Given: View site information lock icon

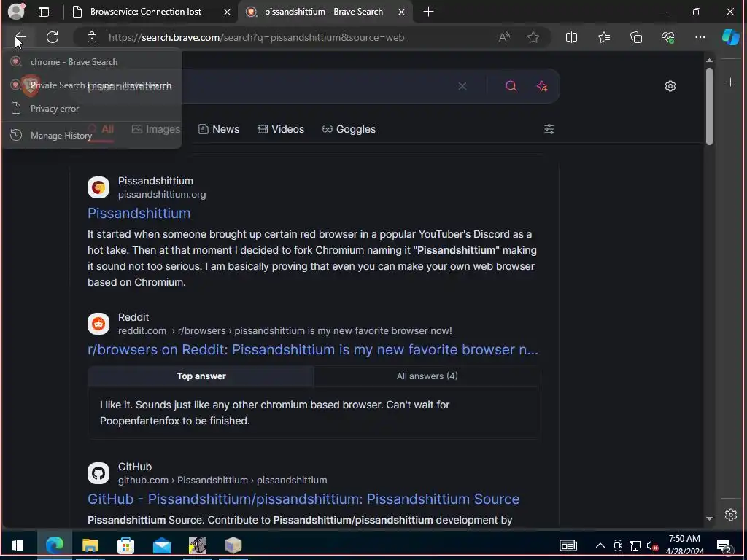Looking at the screenshot, I should (92, 38).
